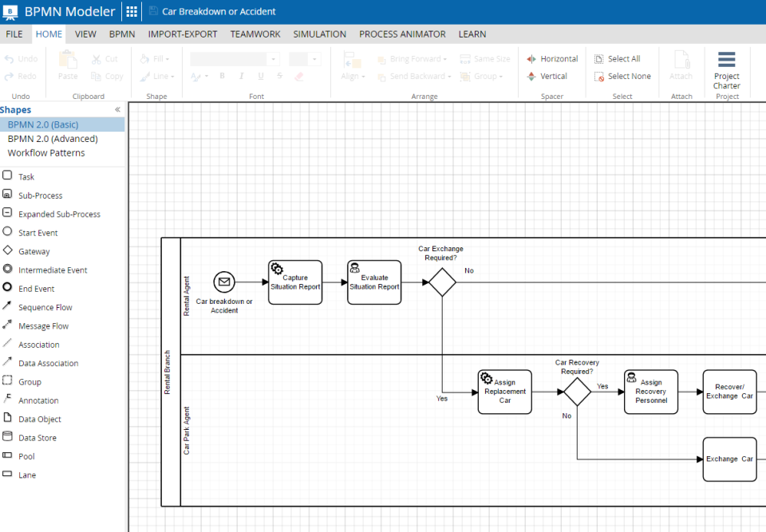Switch to the BPMN tab
The height and width of the screenshot is (532, 766).
(121, 34)
